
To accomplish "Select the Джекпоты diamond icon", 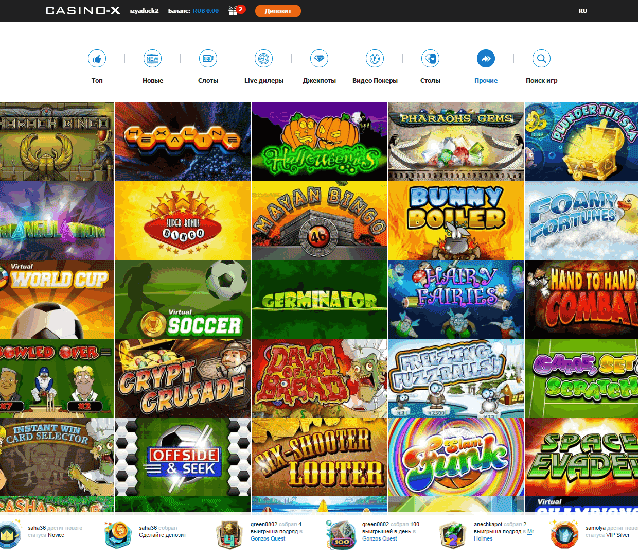I will tap(319, 59).
